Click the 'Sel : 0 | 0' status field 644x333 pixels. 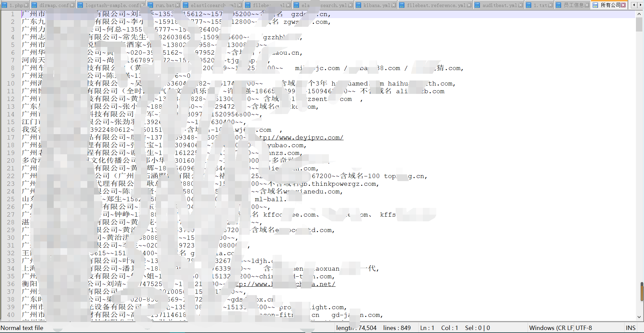click(x=478, y=328)
